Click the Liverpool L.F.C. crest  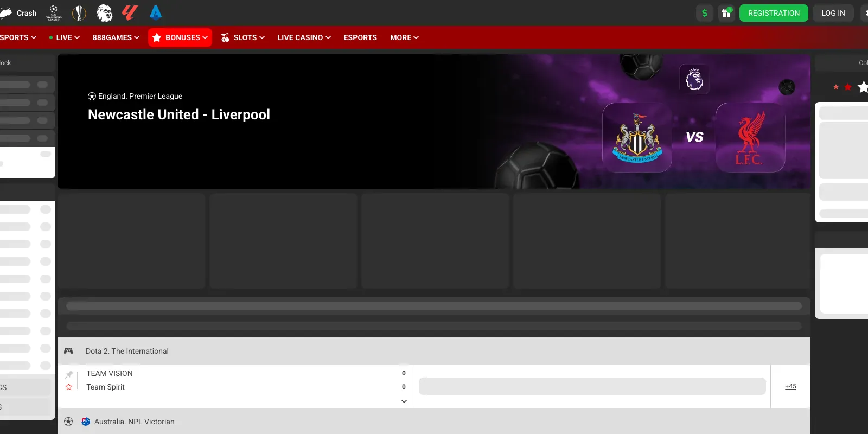tap(750, 137)
